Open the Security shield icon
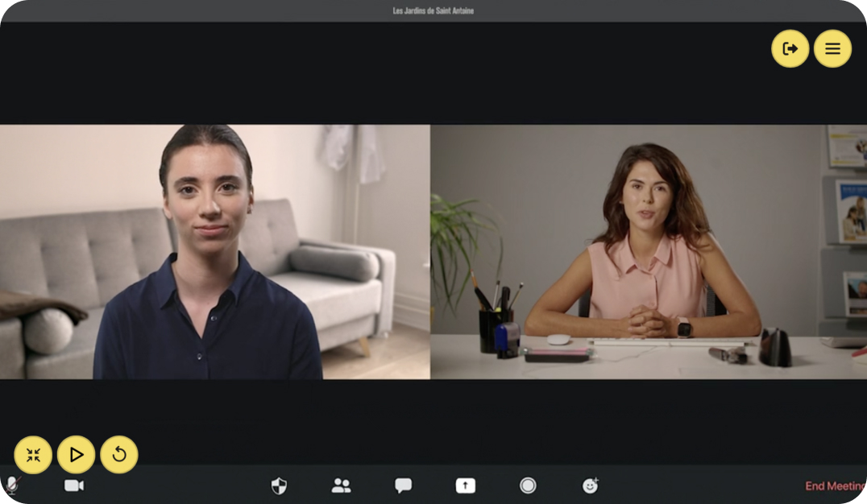 tap(279, 485)
